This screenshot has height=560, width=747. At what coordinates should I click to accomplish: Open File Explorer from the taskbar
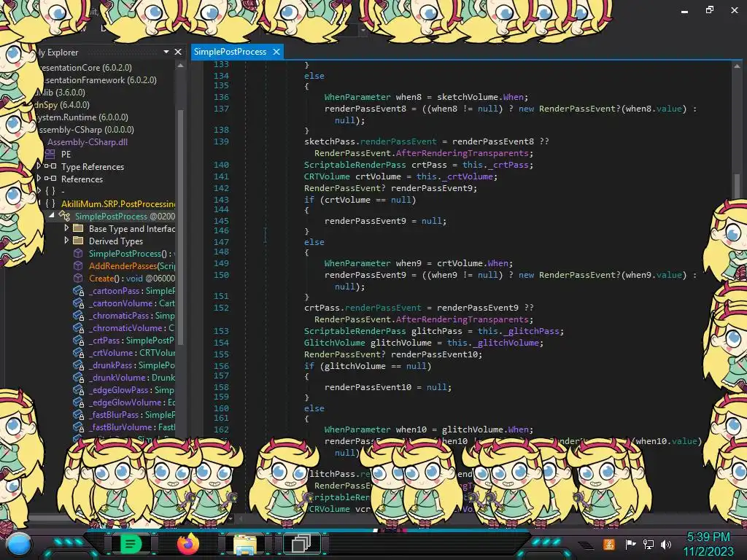245,544
